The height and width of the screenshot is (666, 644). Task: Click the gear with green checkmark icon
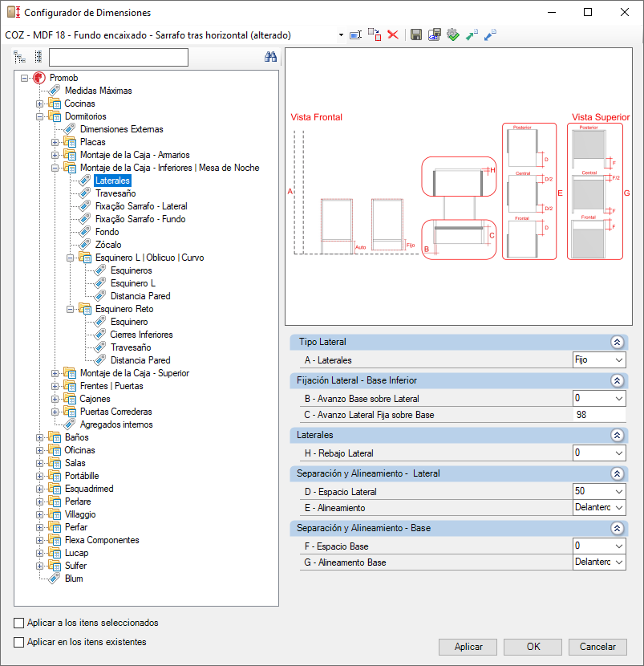pyautogui.click(x=453, y=35)
